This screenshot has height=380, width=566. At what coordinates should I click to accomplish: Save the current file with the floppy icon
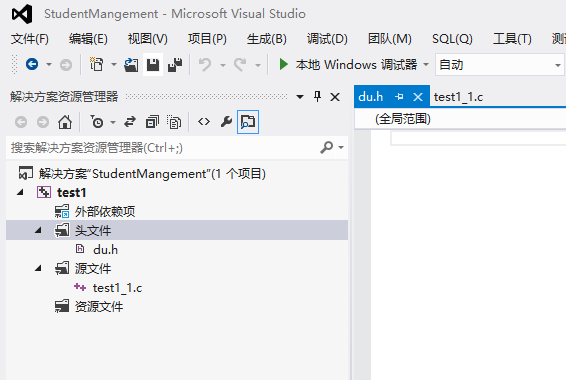pos(153,65)
